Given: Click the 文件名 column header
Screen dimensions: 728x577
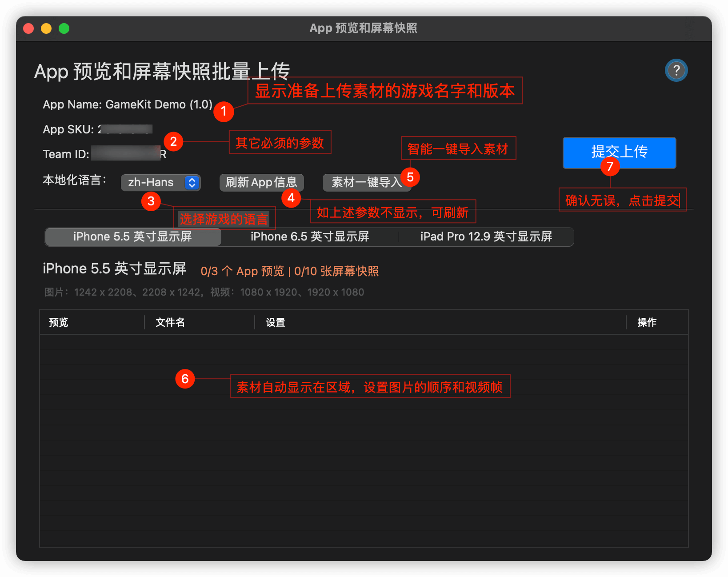Looking at the screenshot, I should coord(170,322).
